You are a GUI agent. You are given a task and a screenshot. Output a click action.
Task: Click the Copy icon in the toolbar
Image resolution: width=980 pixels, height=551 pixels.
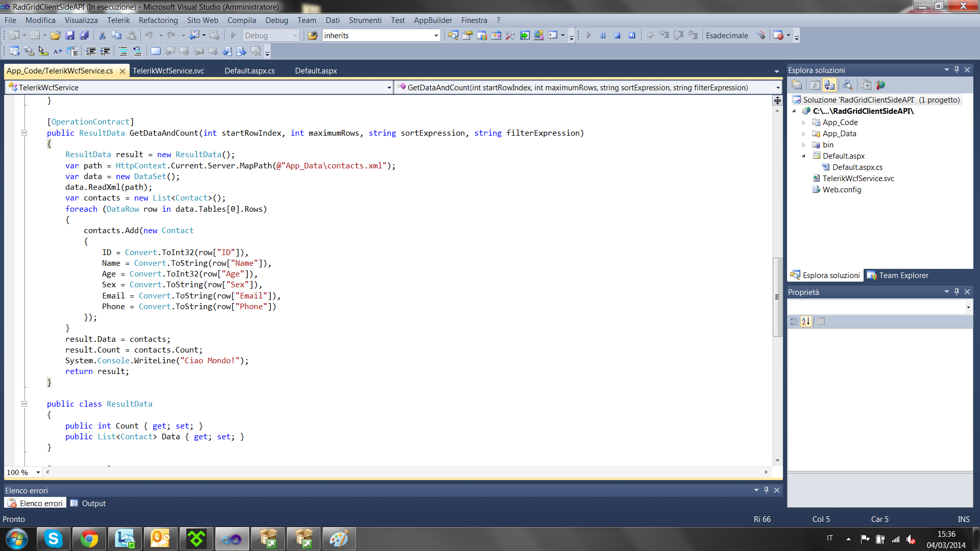click(x=116, y=35)
